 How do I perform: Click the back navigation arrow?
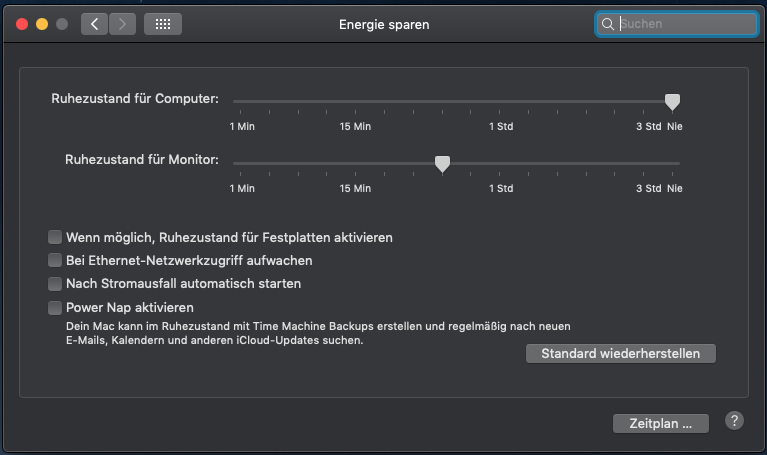click(x=95, y=24)
